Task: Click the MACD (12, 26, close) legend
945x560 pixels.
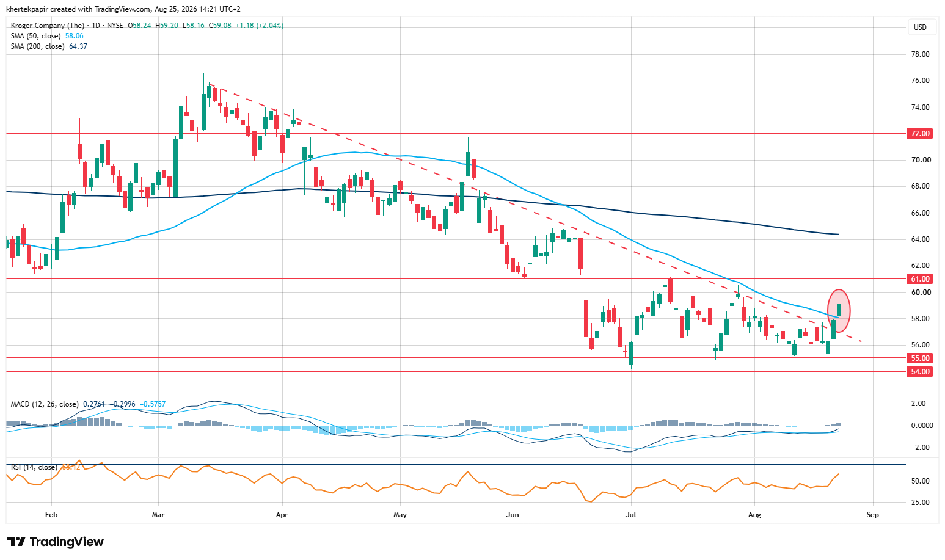Action: tap(45, 404)
